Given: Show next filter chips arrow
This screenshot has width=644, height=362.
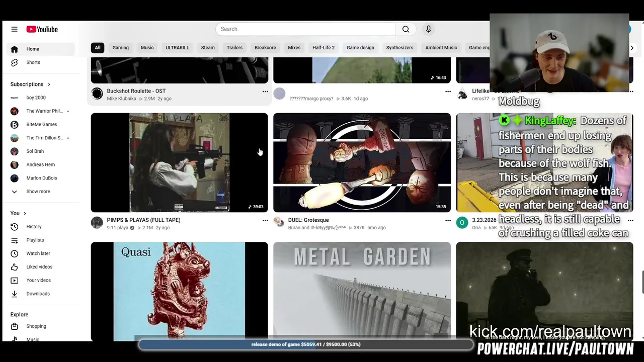Looking at the screenshot, I should click(x=632, y=48).
